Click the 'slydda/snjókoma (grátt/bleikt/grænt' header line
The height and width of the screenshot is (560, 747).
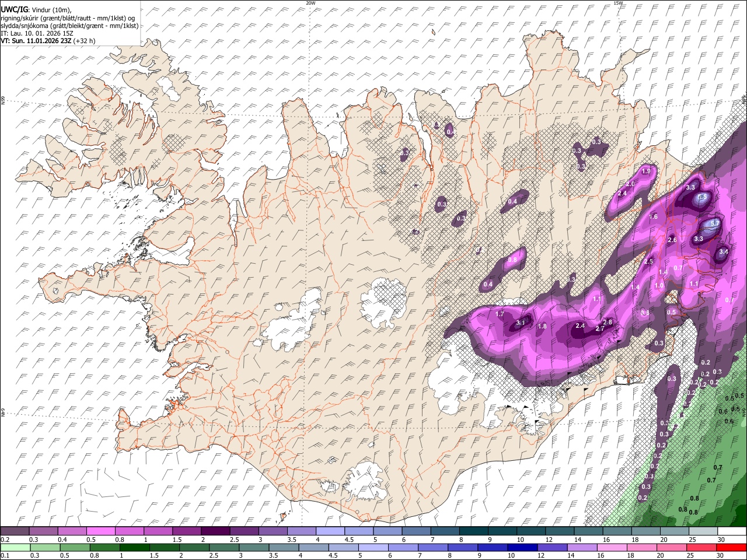tap(69, 26)
